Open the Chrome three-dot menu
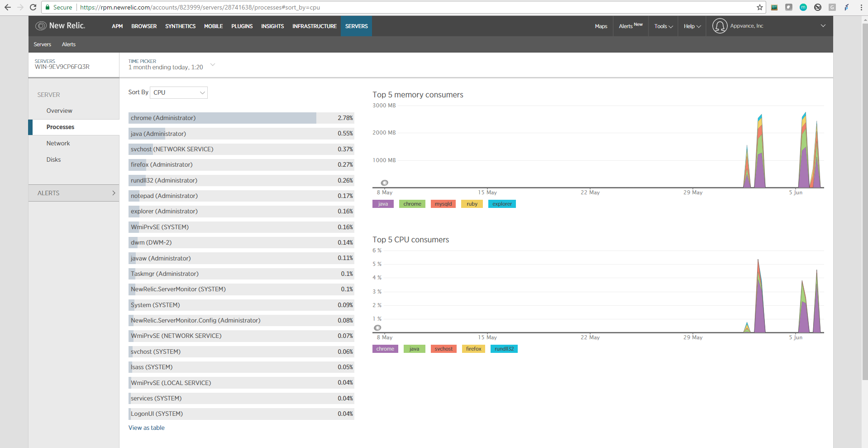 [x=861, y=7]
